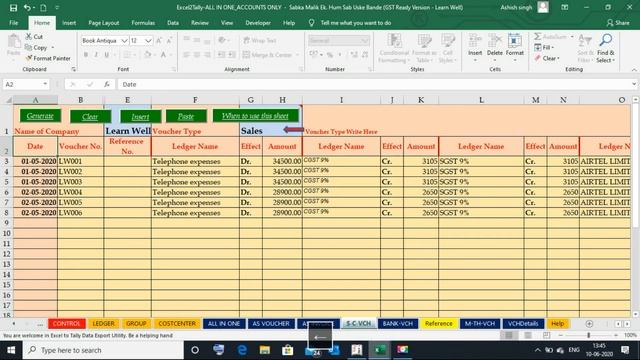
Task: Toggle Underline formatting
Action: (107, 54)
